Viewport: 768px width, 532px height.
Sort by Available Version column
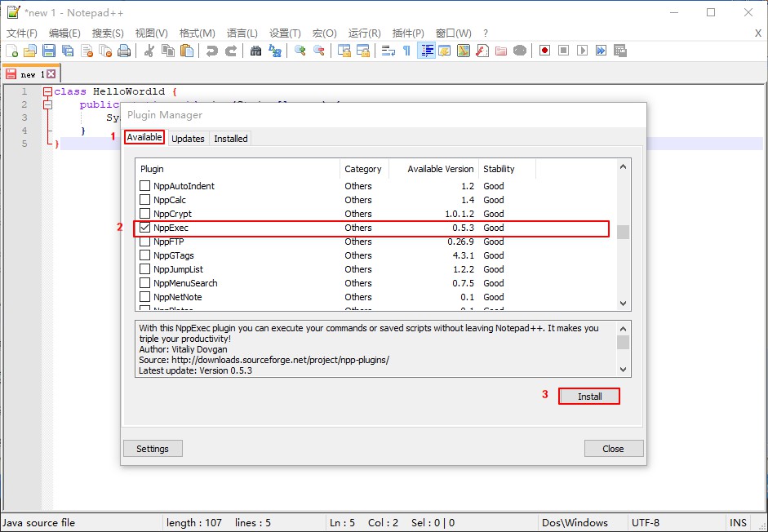[x=434, y=169]
